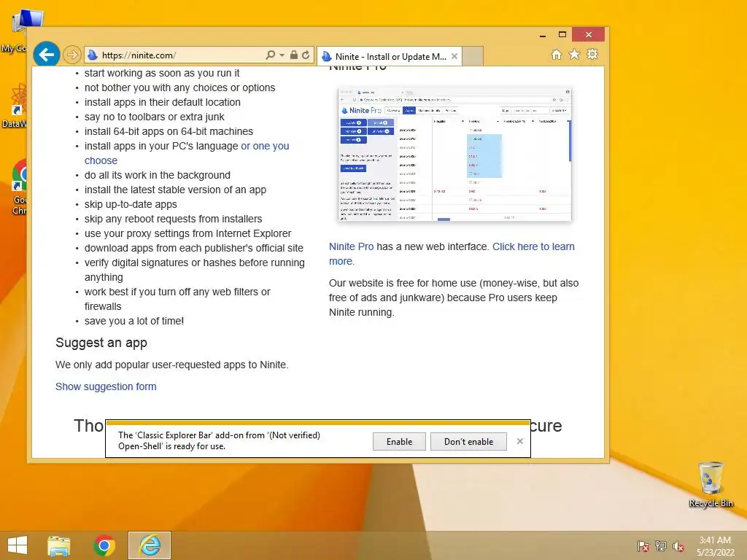Click the network tray icon
747x560 pixels.
(661, 546)
